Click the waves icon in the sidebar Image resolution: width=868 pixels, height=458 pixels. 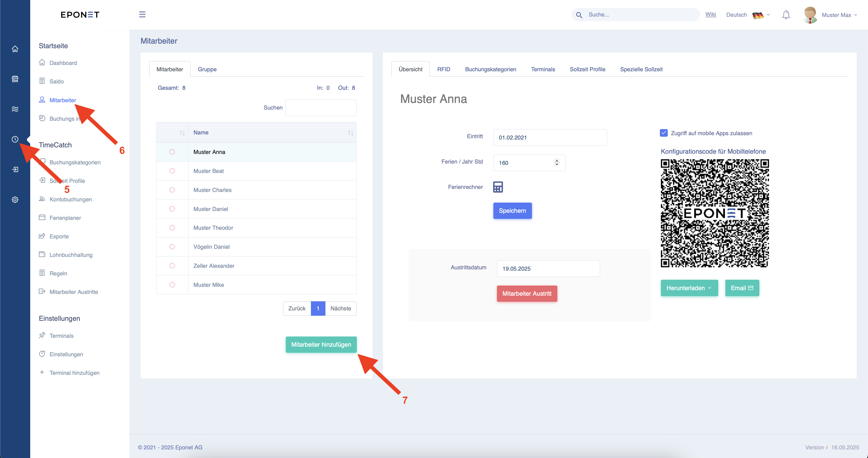(x=15, y=109)
